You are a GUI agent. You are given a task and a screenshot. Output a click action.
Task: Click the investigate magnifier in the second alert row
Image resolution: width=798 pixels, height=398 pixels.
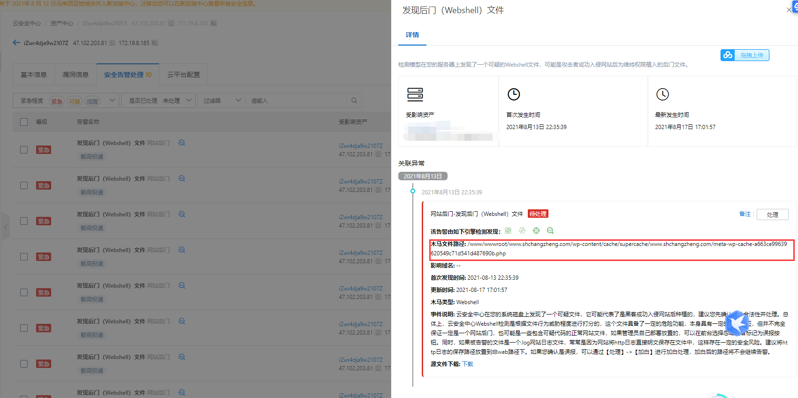pos(182,179)
